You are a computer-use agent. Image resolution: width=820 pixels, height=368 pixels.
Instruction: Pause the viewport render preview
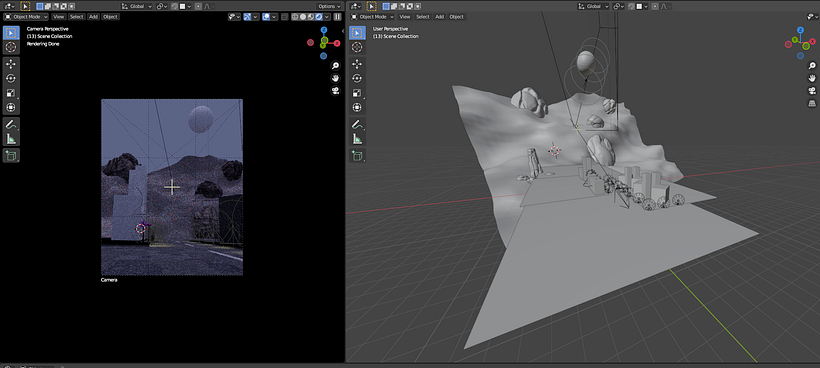pyautogui.click(x=337, y=17)
